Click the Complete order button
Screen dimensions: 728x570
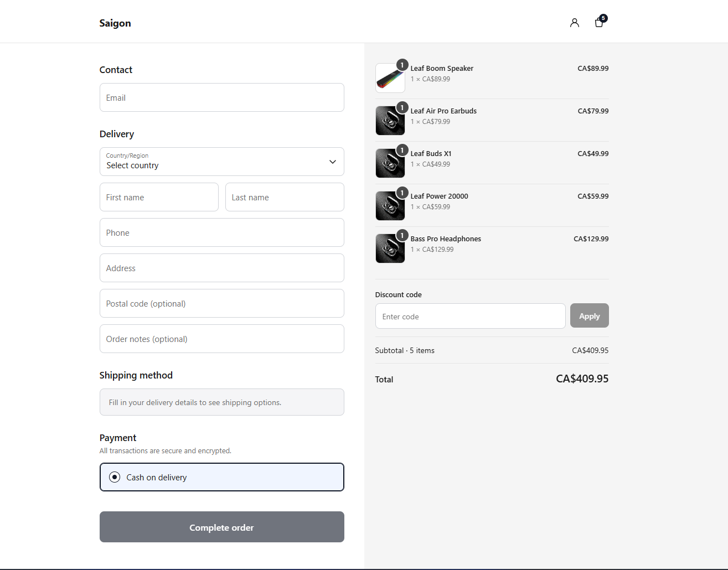(221, 527)
